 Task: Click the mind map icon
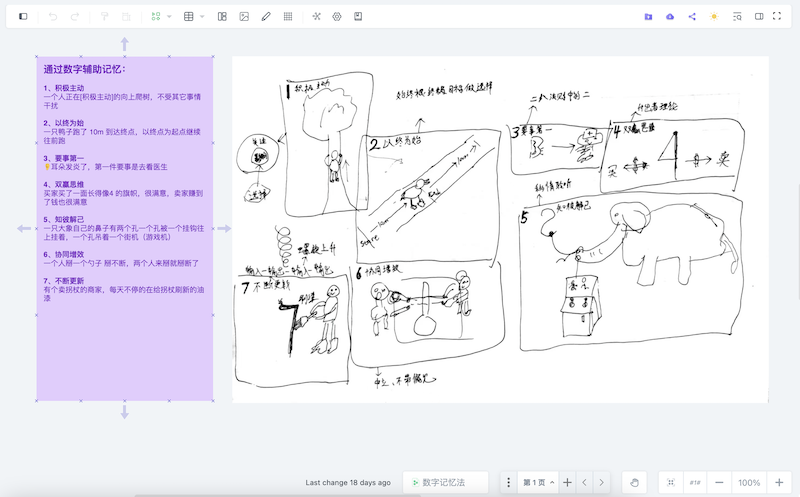click(316, 16)
